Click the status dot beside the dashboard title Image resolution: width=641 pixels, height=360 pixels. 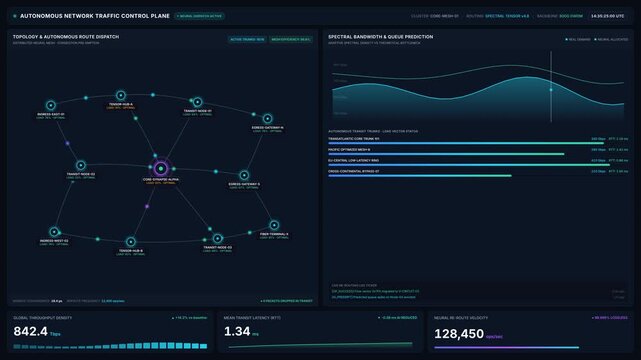15,16
